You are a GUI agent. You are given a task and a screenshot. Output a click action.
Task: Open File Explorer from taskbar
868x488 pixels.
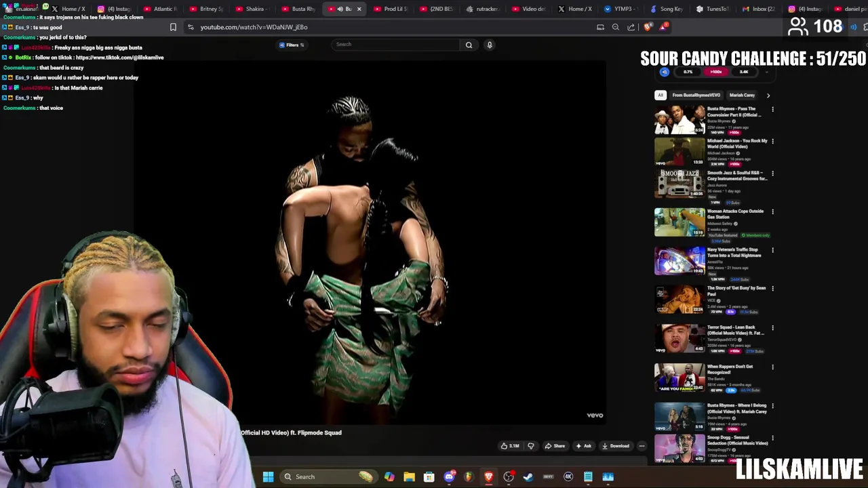[x=409, y=476]
